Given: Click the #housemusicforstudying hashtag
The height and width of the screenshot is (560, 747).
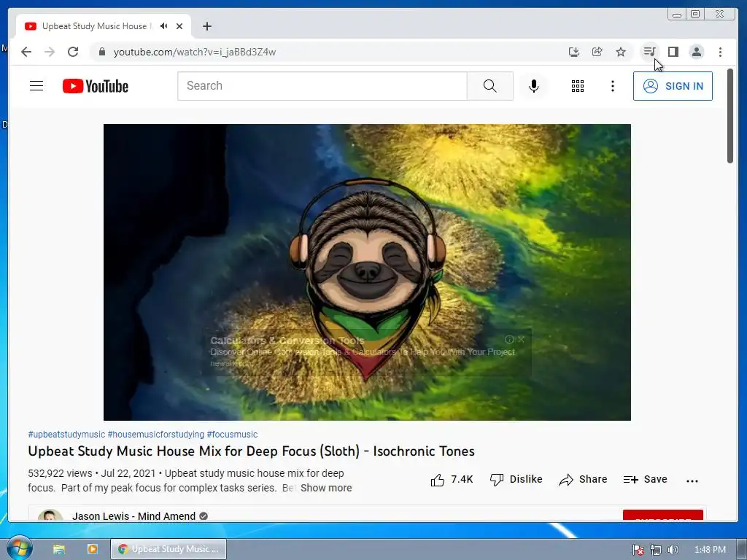Looking at the screenshot, I should (156, 435).
